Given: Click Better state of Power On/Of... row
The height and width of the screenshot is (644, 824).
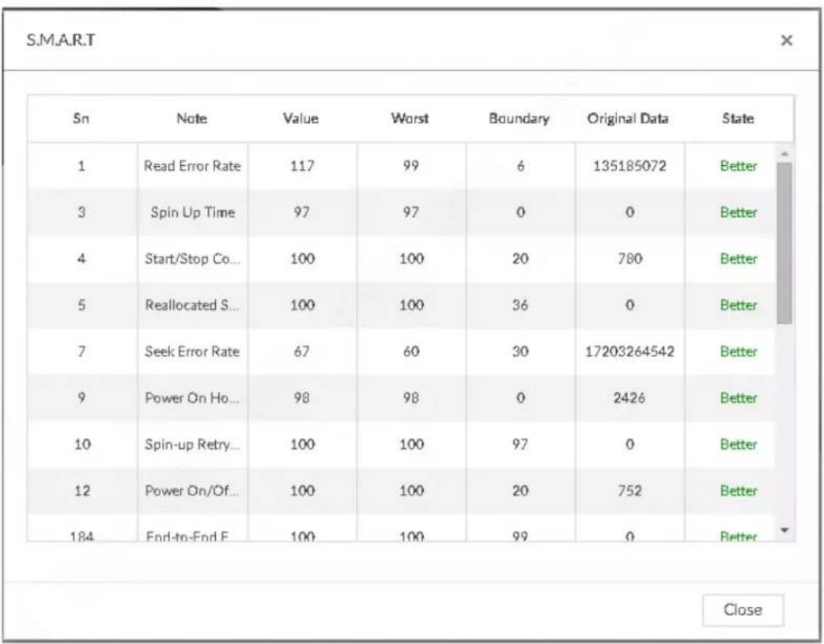Looking at the screenshot, I should tap(739, 491).
